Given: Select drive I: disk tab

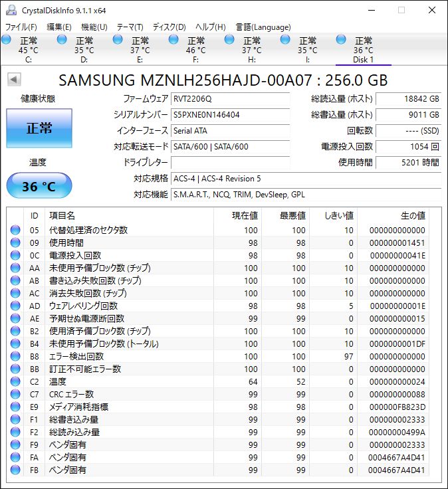Looking at the screenshot, I should coord(308,50).
